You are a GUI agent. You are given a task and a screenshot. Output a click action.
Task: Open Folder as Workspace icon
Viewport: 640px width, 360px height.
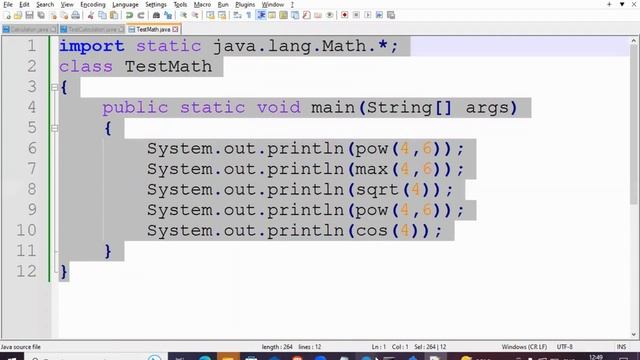[318, 15]
